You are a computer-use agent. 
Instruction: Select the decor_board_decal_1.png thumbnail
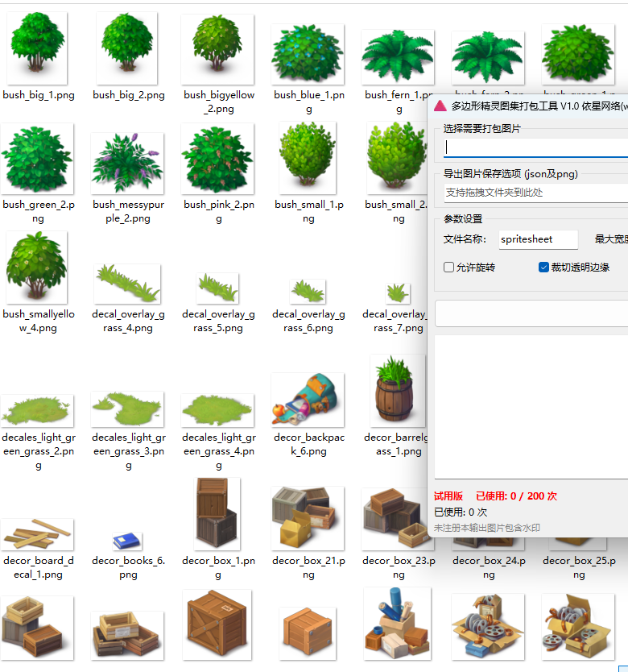[x=37, y=534]
